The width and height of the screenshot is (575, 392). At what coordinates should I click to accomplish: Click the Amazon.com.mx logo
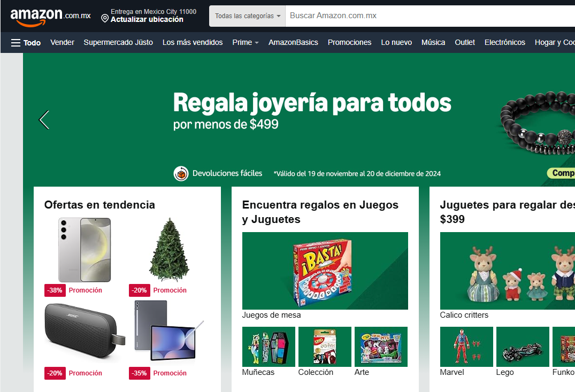pyautogui.click(x=51, y=17)
